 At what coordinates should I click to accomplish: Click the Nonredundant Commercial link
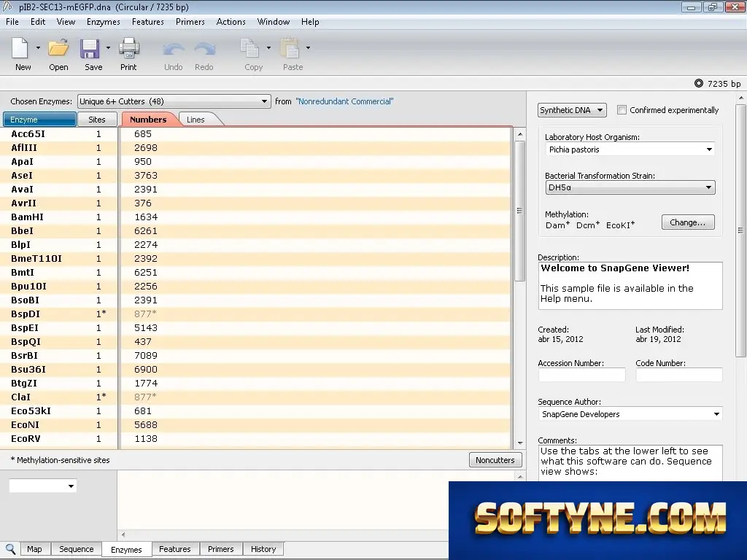[x=344, y=101]
